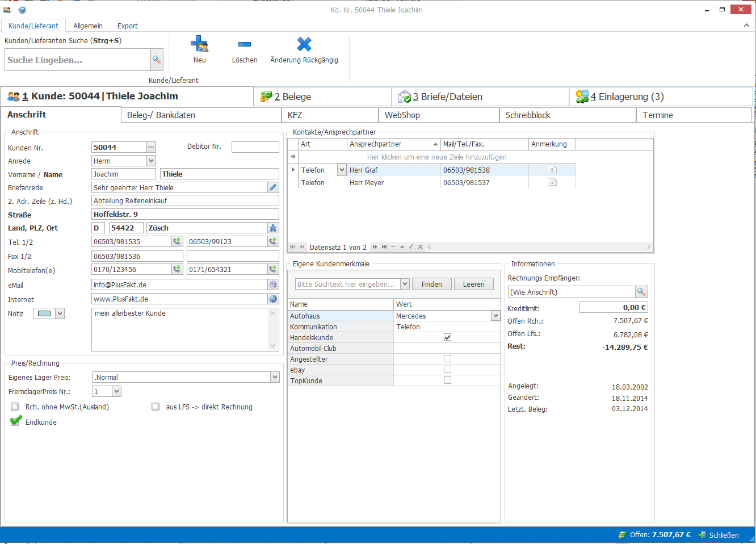This screenshot has width=756, height=544.
Task: Click Rechnungs Empfänger search icon
Action: click(x=641, y=292)
